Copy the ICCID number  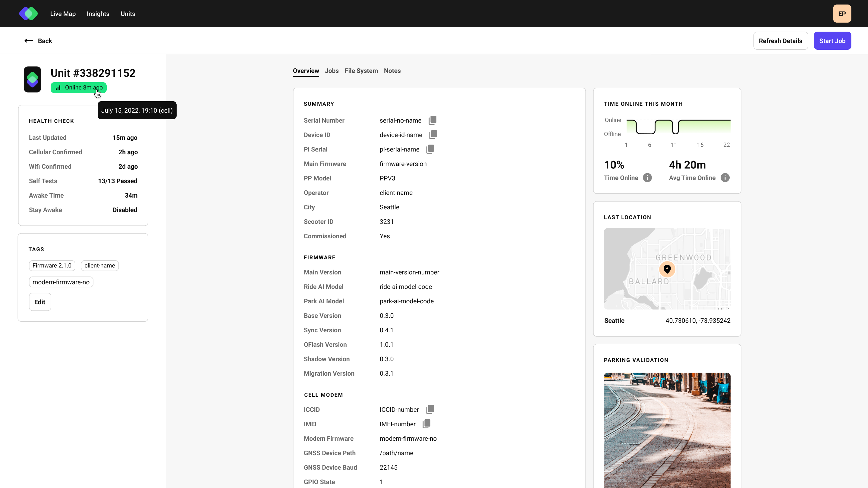point(430,409)
